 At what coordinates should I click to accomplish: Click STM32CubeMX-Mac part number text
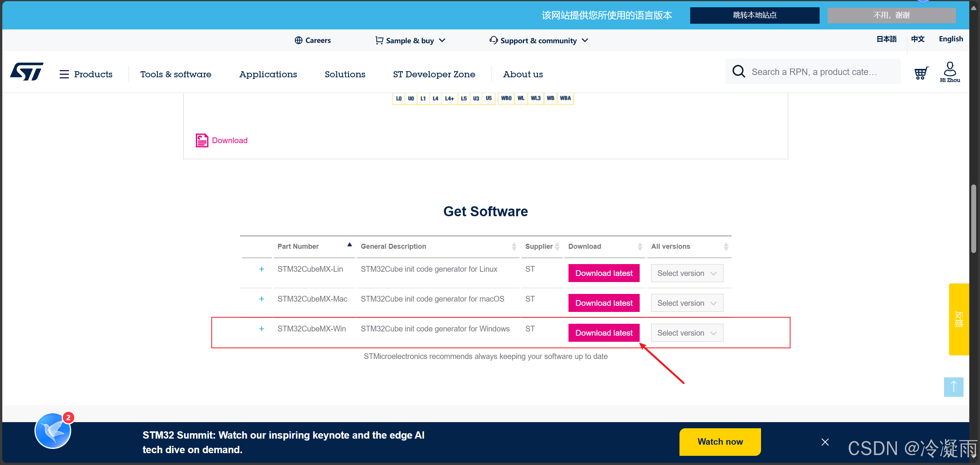point(312,299)
